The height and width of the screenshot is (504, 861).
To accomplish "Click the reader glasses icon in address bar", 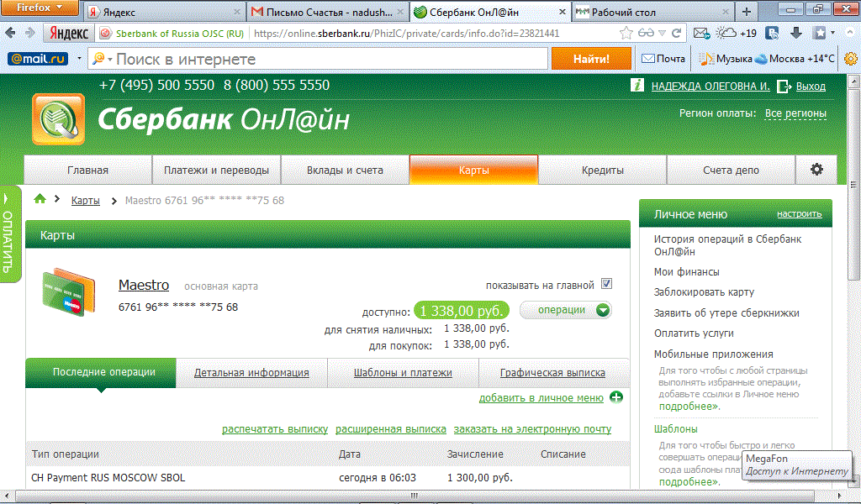I will [x=646, y=33].
